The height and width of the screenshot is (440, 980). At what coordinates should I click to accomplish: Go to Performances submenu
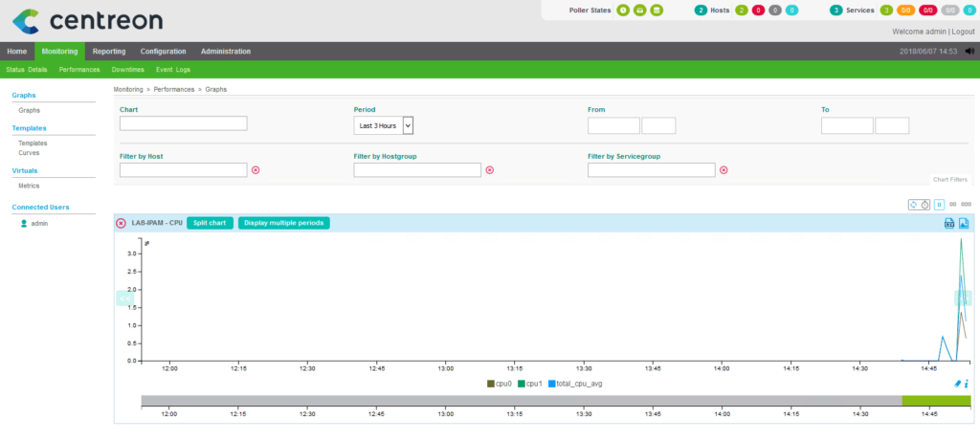click(79, 70)
